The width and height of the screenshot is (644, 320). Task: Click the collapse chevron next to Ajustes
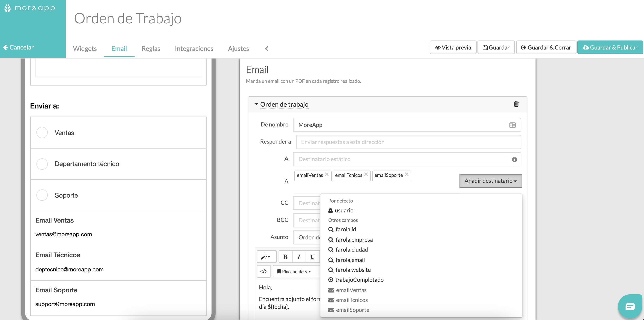(x=266, y=49)
